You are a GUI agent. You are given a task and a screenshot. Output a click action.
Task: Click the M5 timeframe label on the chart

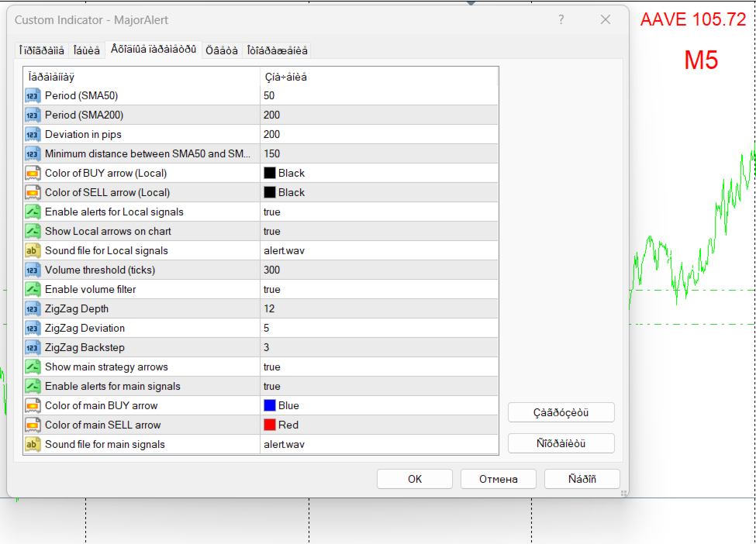(x=701, y=60)
